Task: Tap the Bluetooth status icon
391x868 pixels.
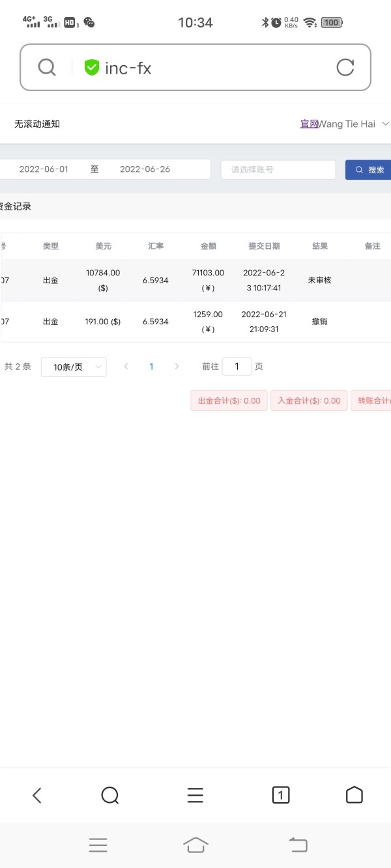Action: point(265,23)
